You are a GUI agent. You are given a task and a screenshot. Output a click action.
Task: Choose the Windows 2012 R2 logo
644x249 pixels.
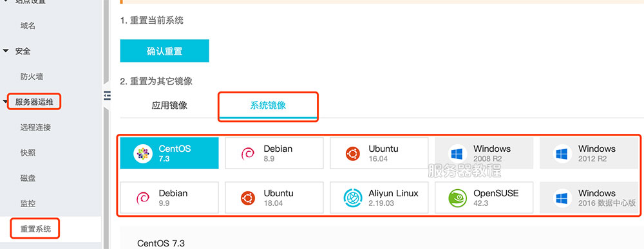562,154
